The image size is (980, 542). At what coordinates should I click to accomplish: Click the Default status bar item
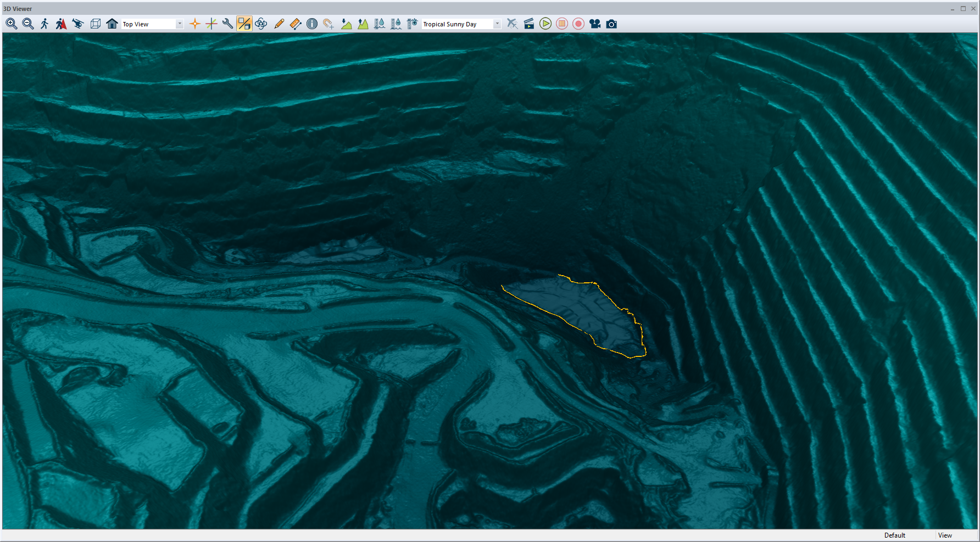coord(894,535)
